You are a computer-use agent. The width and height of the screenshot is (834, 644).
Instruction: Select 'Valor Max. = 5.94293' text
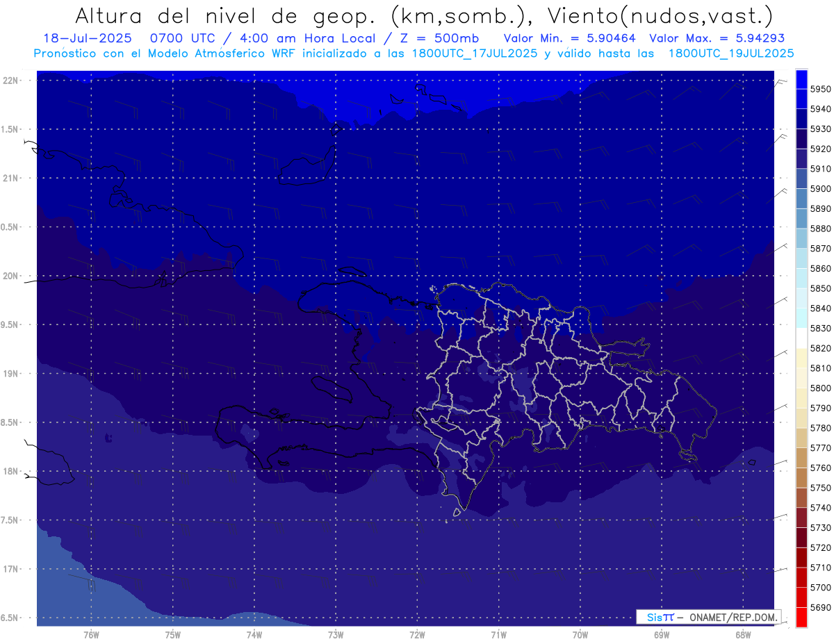(717, 38)
